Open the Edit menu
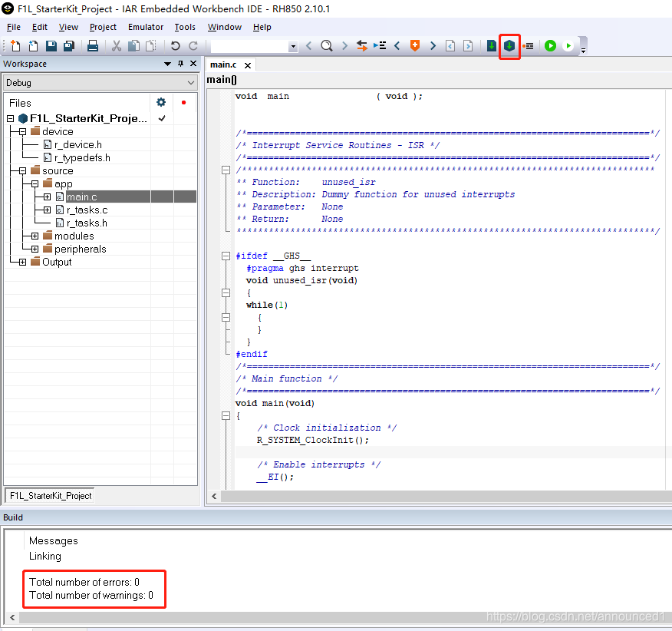Viewport: 672px width, 631px height. 39,27
